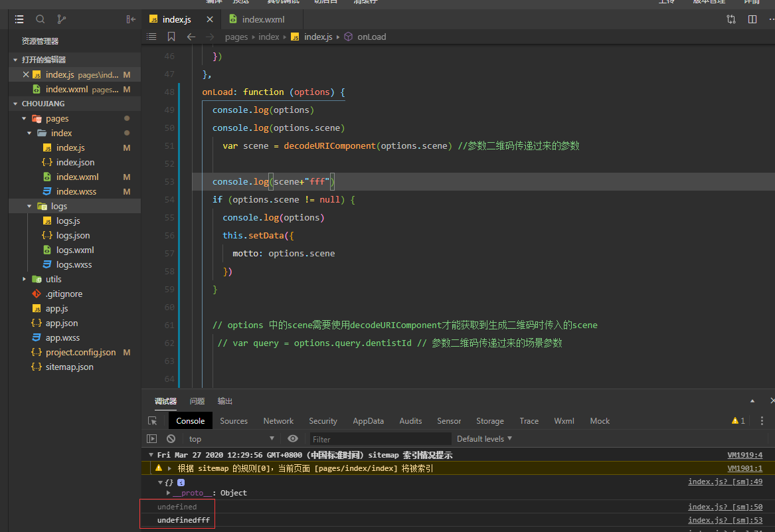Navigate back with the left arrow icon
The width and height of the screenshot is (775, 532).
[191, 37]
